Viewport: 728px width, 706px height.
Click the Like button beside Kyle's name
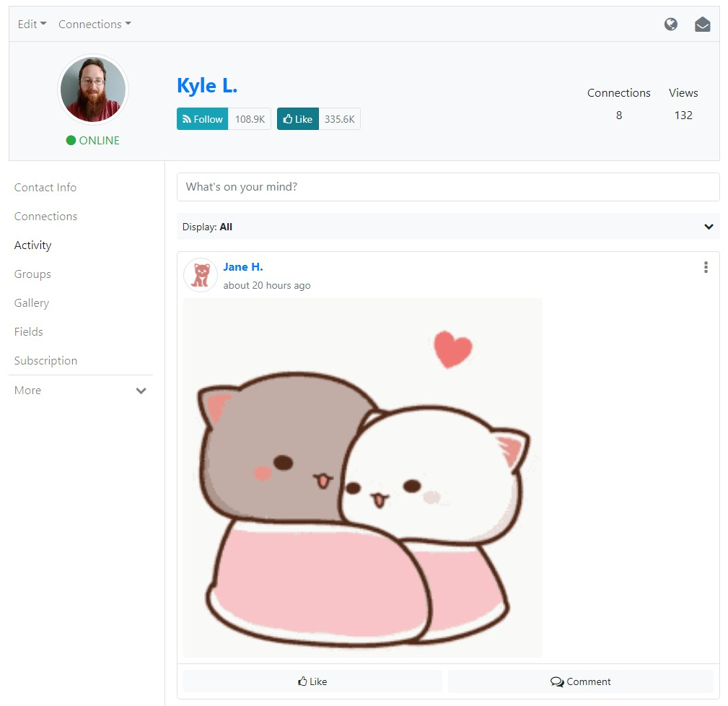point(297,119)
